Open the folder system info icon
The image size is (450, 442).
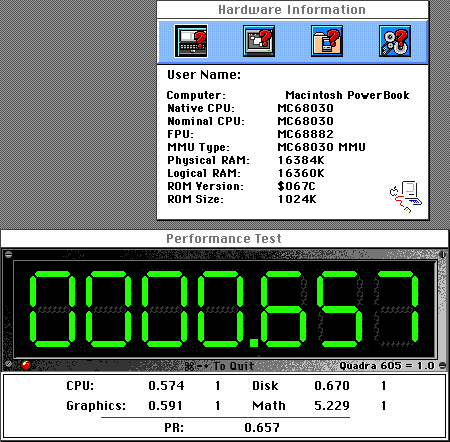[327, 41]
